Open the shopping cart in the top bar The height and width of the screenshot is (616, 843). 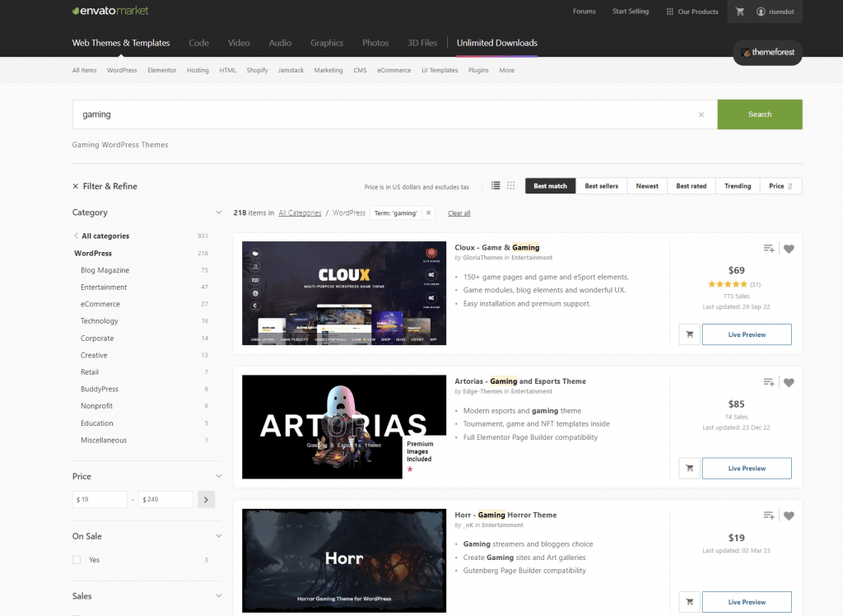[740, 12]
